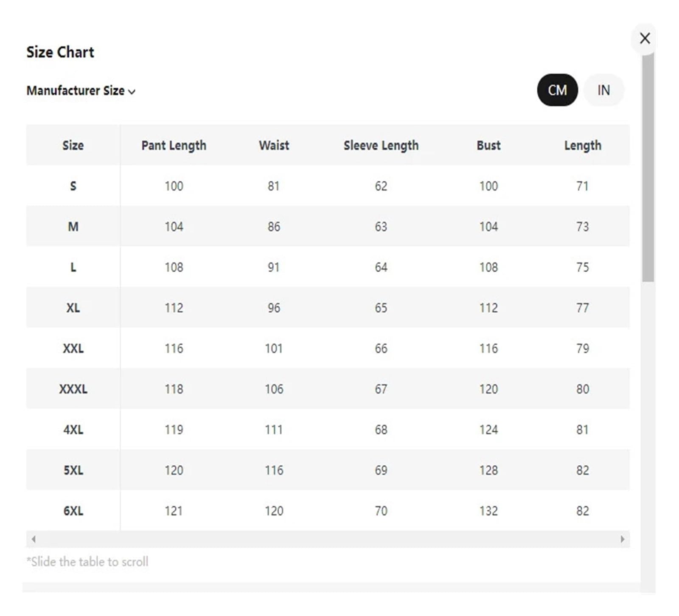Select the Size column header
This screenshot has width=679, height=616.
(73, 145)
